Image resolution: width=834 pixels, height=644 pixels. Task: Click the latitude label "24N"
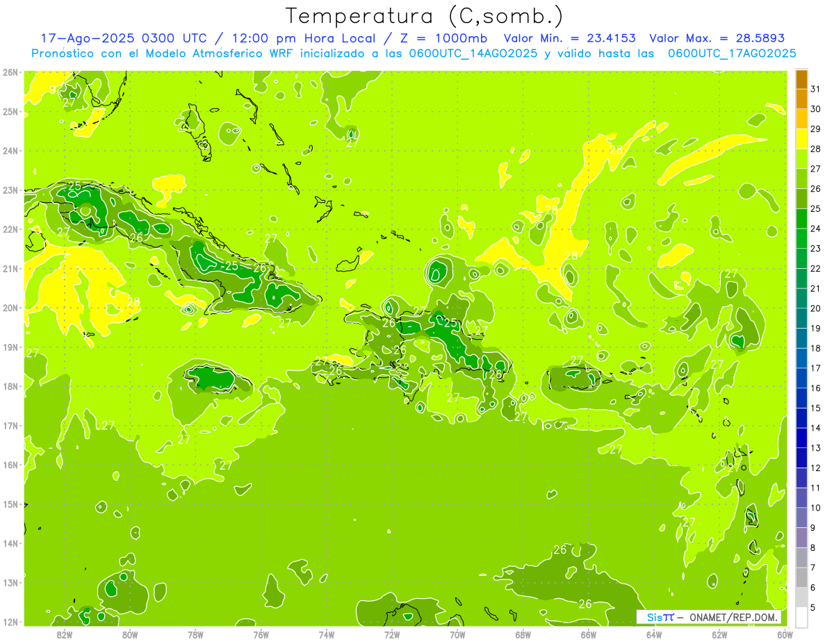click(10, 151)
